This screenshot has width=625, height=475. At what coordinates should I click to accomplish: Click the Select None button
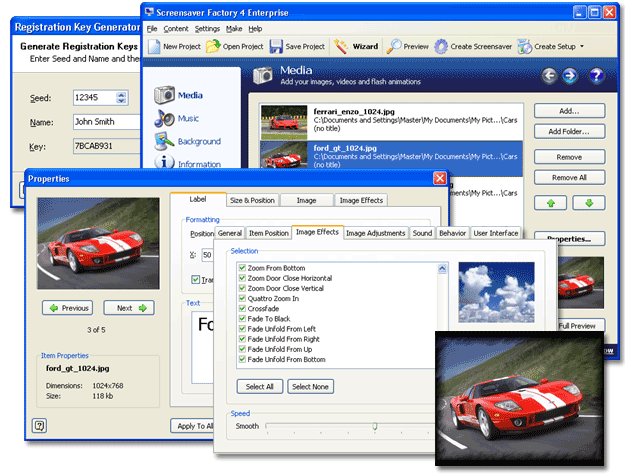(x=310, y=387)
